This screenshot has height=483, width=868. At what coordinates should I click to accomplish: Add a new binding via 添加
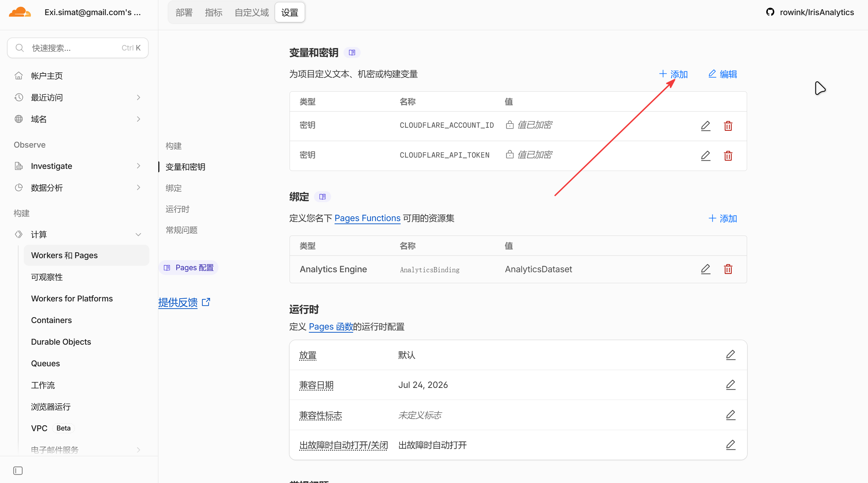[723, 218]
